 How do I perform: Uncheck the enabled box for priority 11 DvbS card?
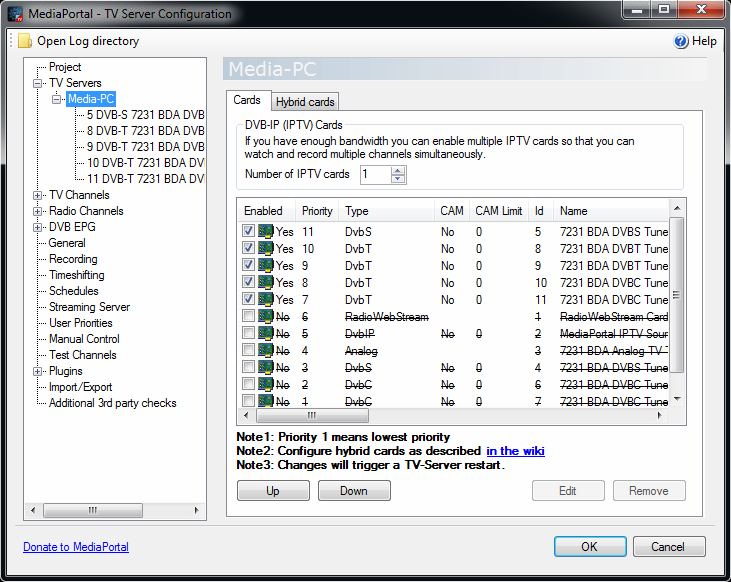point(248,231)
